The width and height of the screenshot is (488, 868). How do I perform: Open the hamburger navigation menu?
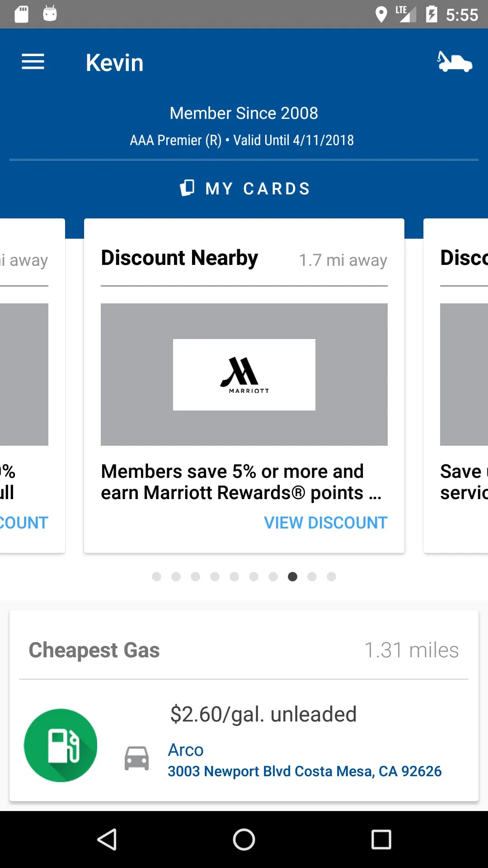33,62
